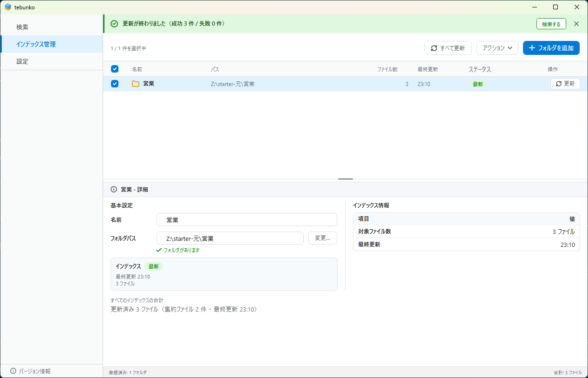Click the すべて更新 button
The image size is (588, 378).
[x=448, y=48]
